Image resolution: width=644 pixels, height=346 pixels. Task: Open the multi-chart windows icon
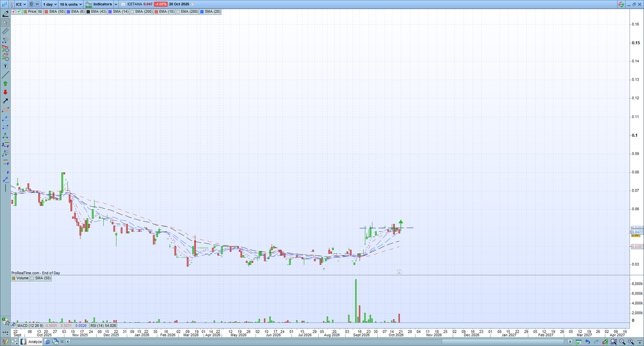(55, 342)
